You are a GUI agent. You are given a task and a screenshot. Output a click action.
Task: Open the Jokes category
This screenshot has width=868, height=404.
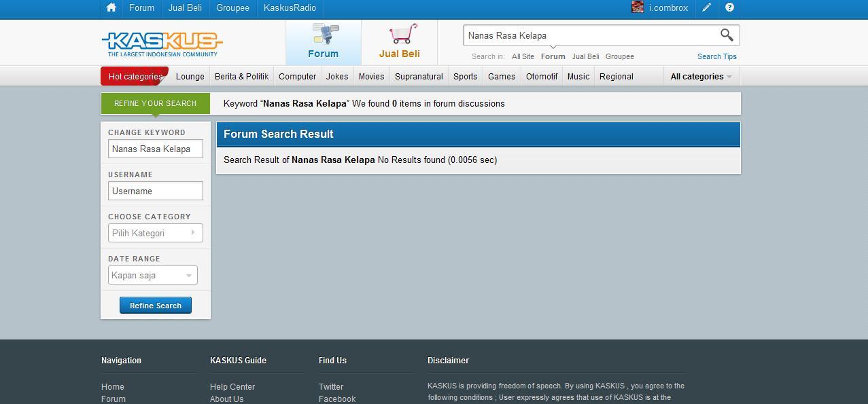point(336,76)
